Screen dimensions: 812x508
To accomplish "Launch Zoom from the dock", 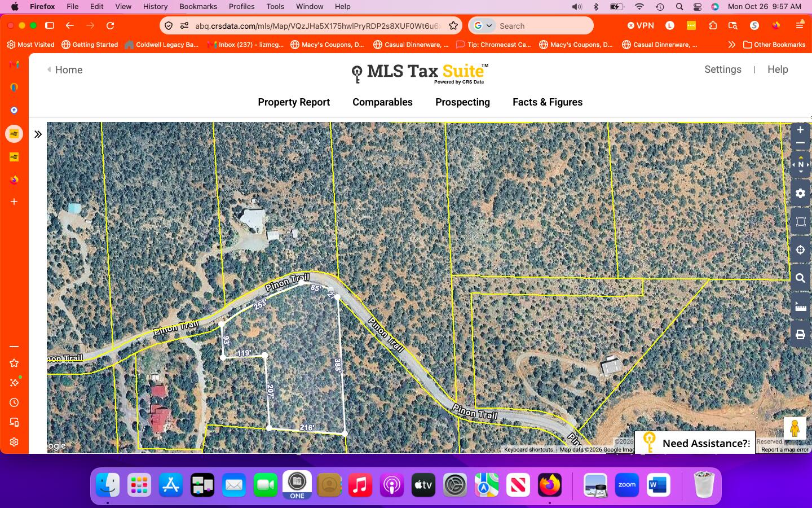I will click(627, 485).
